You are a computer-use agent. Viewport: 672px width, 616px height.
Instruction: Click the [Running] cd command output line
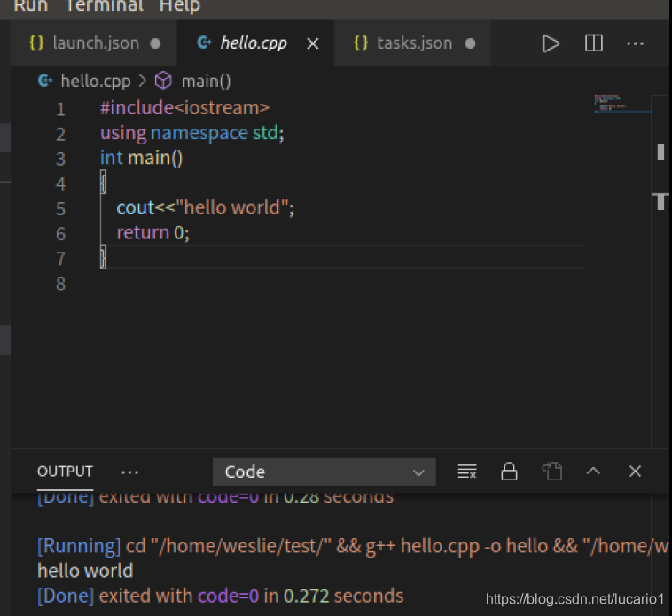(353, 546)
